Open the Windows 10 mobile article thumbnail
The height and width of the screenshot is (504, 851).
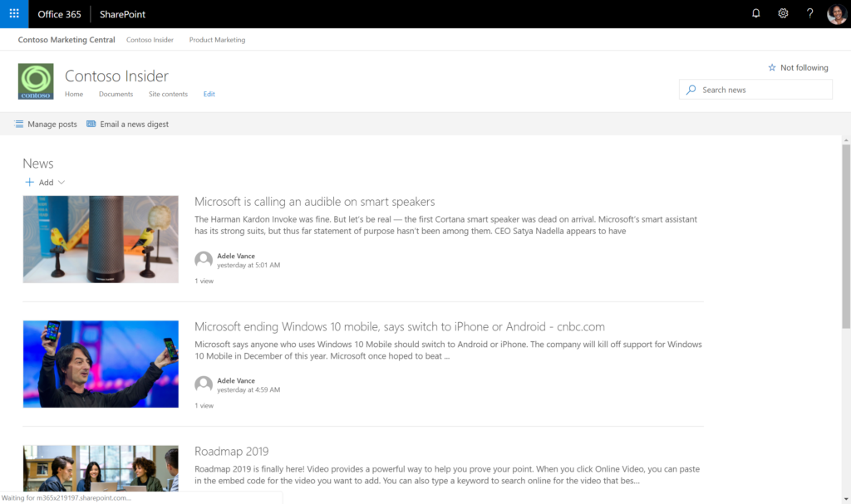(x=101, y=364)
